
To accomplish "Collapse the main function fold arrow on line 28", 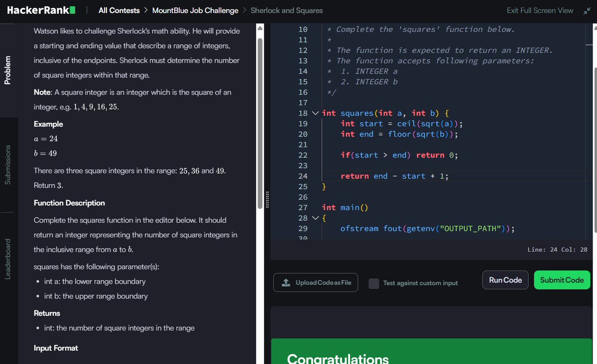I will (x=315, y=218).
